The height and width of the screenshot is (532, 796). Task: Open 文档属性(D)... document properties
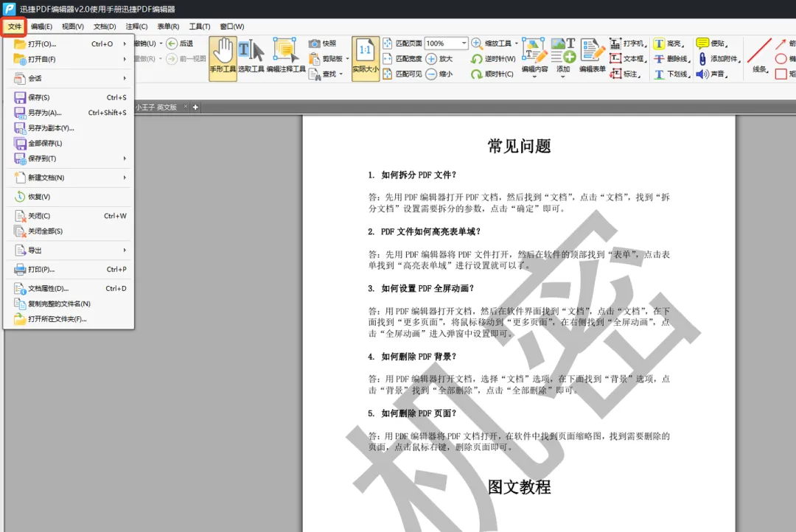(69, 288)
